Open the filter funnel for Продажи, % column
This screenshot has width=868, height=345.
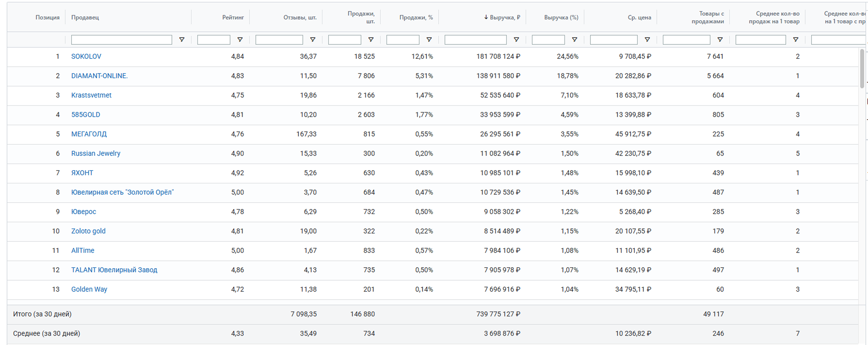coord(429,40)
